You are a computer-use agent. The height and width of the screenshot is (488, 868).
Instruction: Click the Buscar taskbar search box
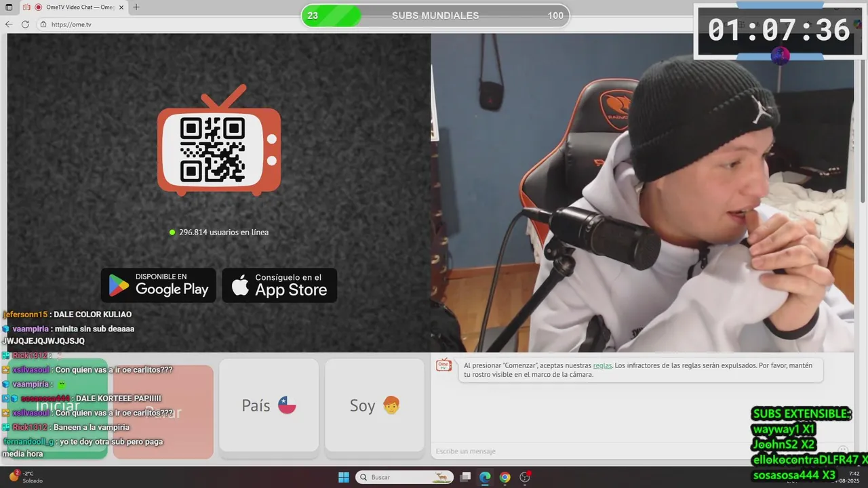pyautogui.click(x=403, y=477)
